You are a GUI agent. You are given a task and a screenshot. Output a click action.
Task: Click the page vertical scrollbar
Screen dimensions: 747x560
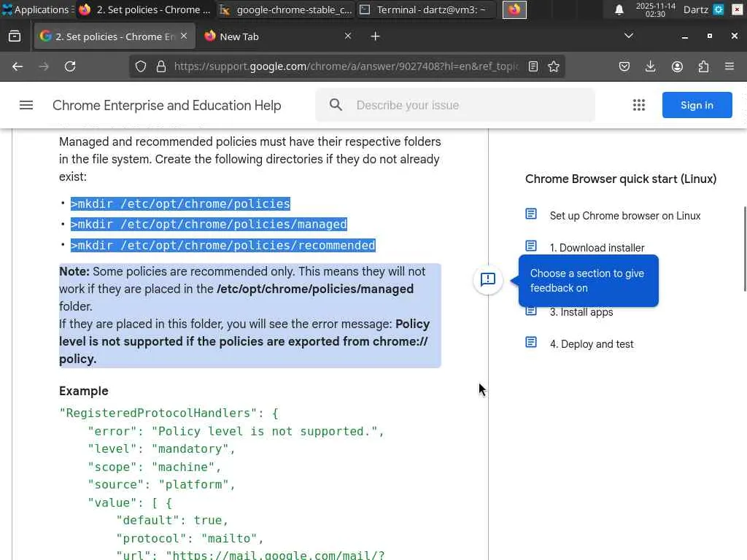coord(745,249)
